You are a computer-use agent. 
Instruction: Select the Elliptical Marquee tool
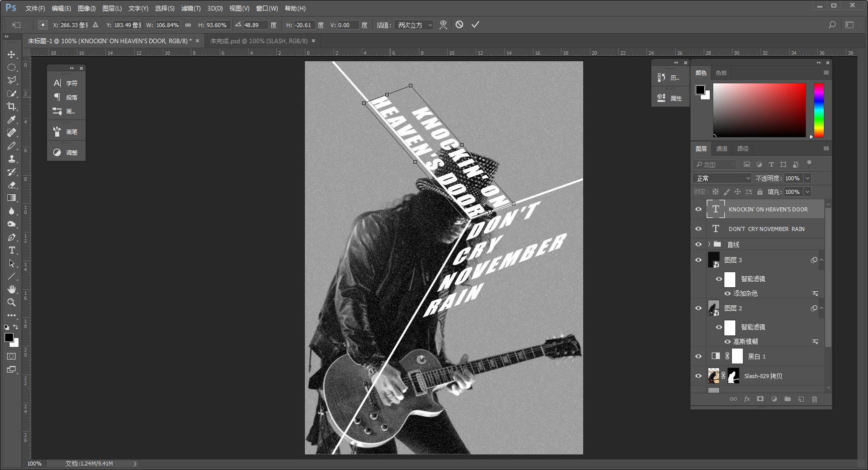pyautogui.click(x=12, y=67)
